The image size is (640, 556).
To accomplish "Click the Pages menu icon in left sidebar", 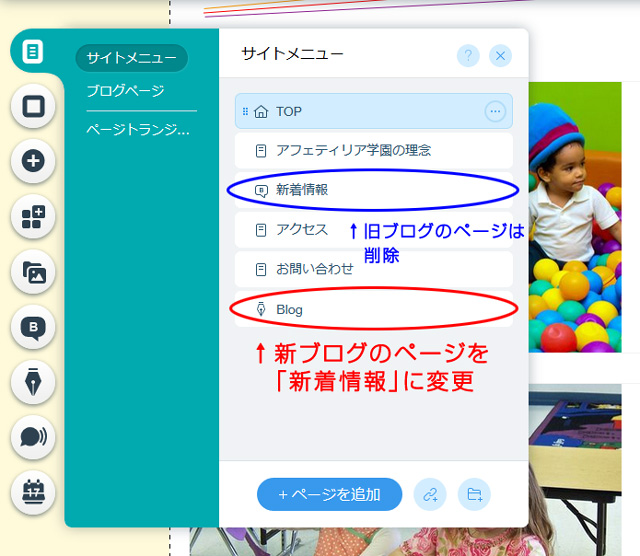I will pyautogui.click(x=33, y=51).
